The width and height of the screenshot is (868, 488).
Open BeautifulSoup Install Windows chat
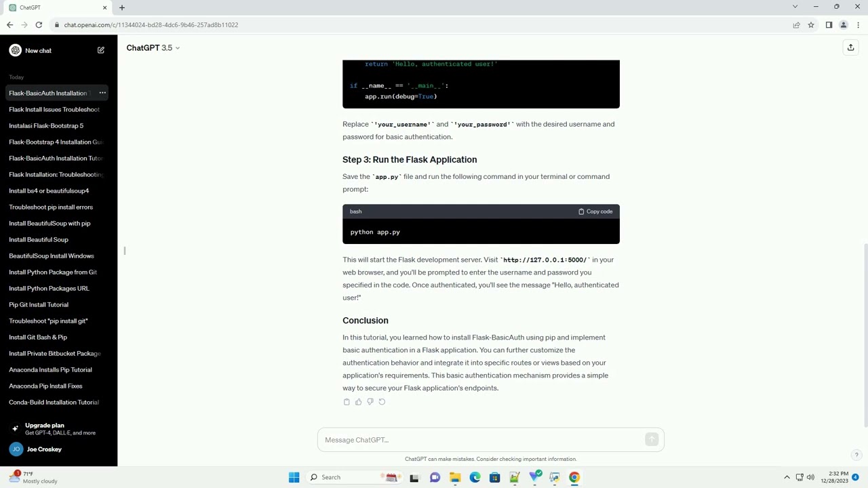pyautogui.click(x=52, y=256)
